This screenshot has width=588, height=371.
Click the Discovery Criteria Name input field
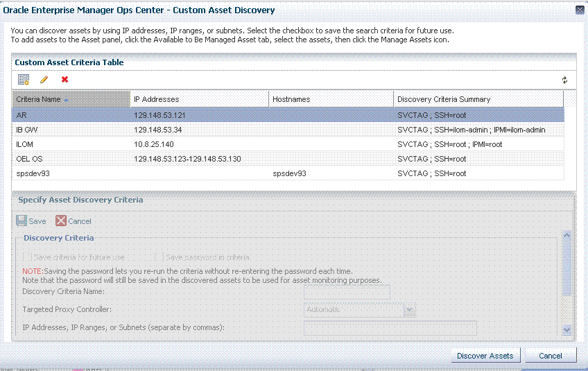coord(347,292)
